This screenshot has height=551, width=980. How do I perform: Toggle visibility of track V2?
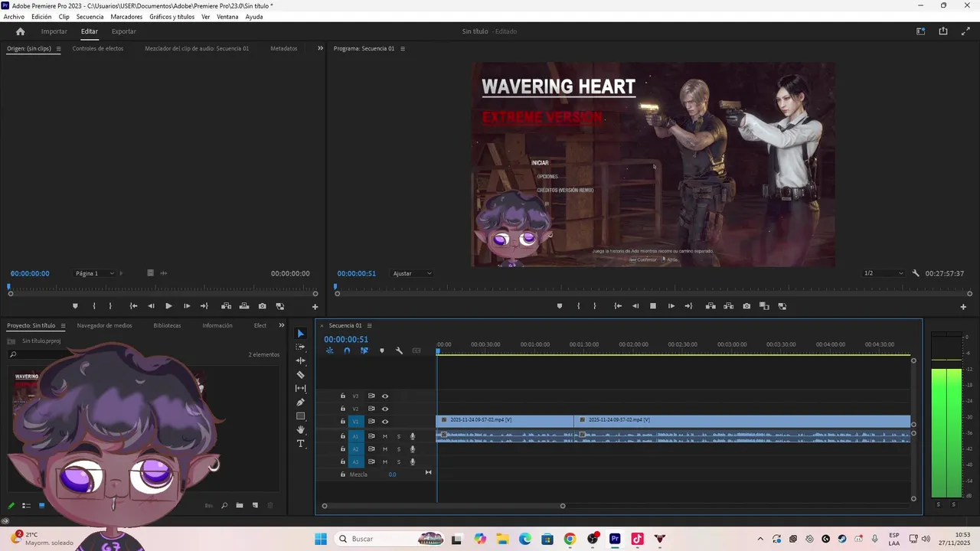(x=385, y=409)
